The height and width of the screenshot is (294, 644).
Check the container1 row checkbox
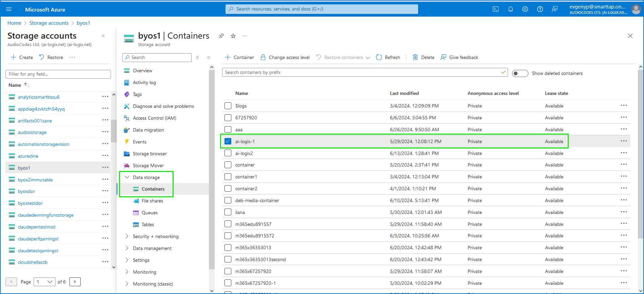228,177
